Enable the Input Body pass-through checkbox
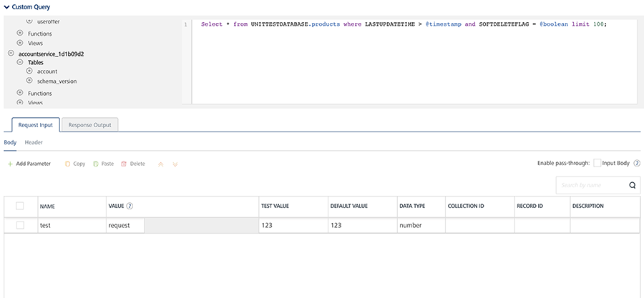 pos(597,163)
